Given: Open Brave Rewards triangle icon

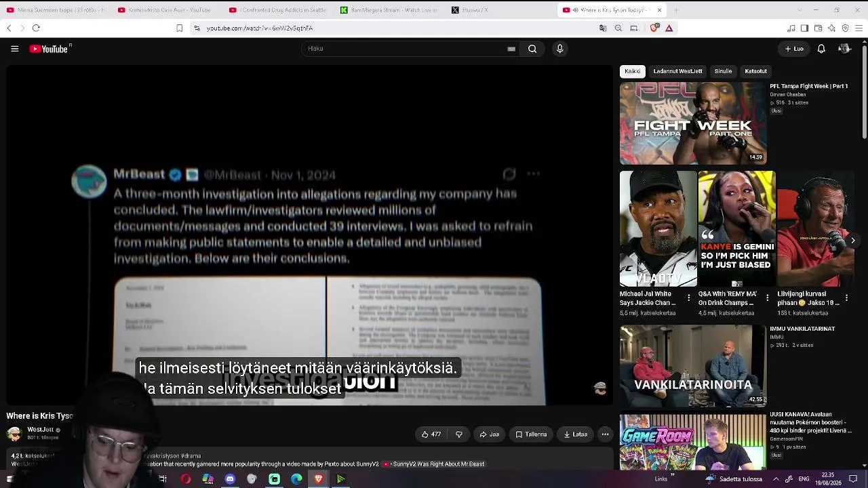Looking at the screenshot, I should 669,28.
